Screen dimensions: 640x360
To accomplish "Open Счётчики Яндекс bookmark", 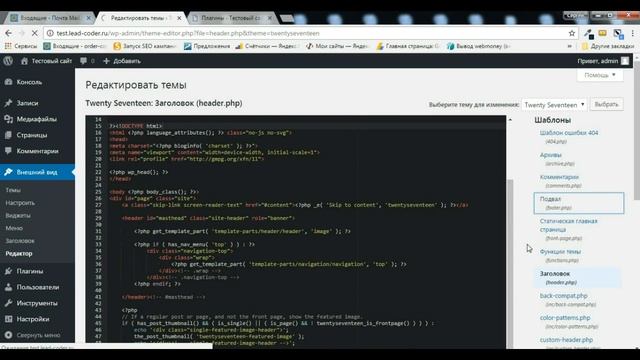I will (x=266, y=46).
